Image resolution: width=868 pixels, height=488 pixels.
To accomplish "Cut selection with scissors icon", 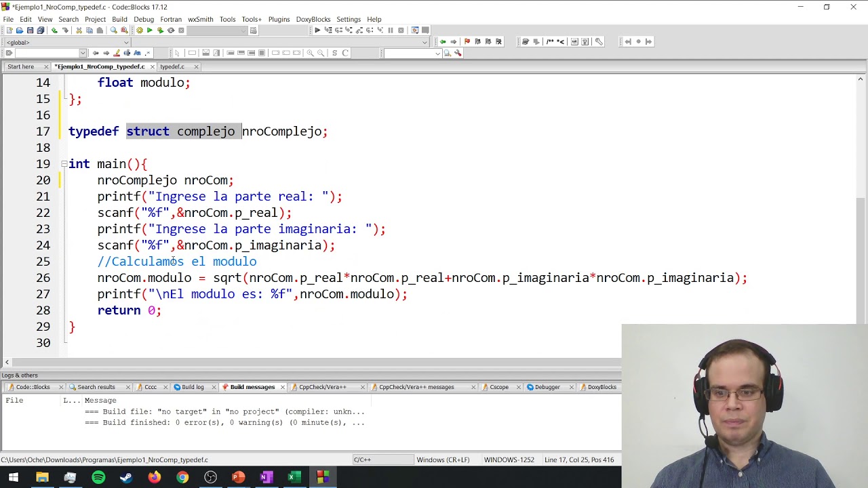I will tap(79, 30).
